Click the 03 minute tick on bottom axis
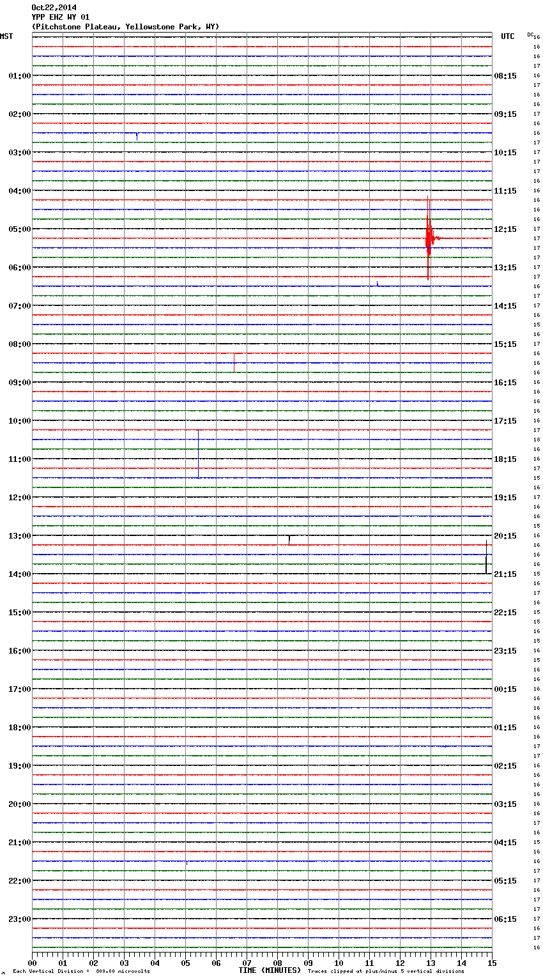The width and height of the screenshot is (543, 980). (124, 963)
